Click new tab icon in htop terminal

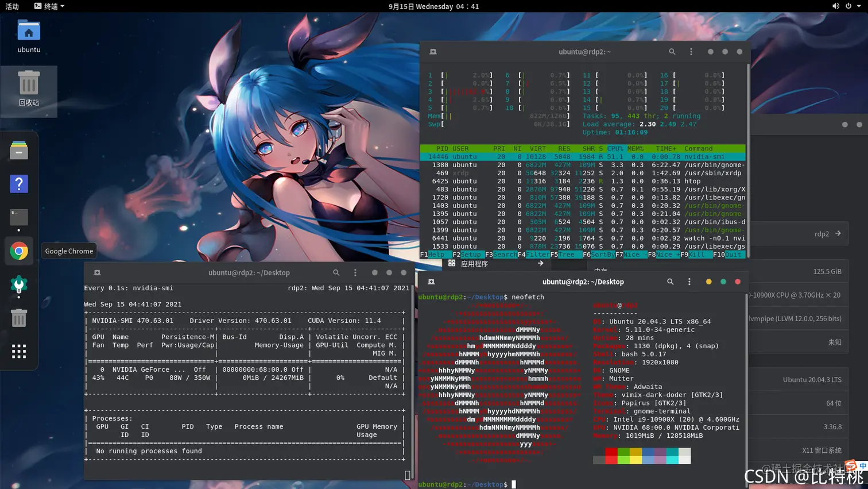click(x=433, y=52)
